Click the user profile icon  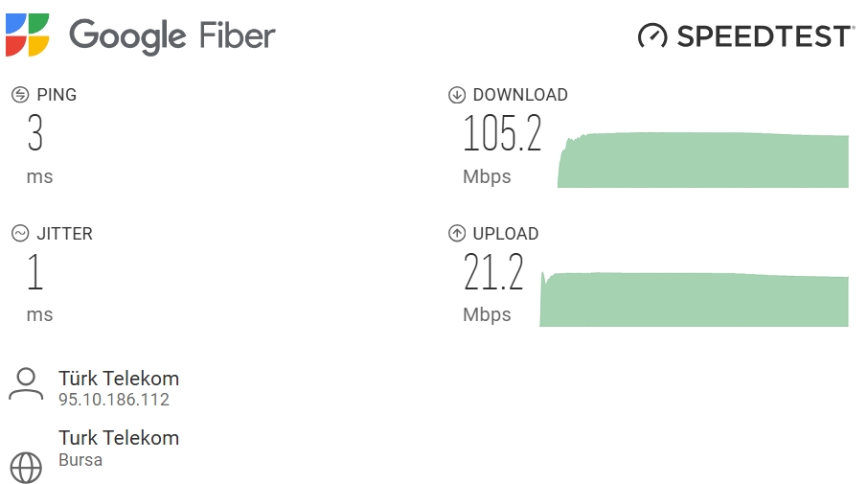point(26,384)
